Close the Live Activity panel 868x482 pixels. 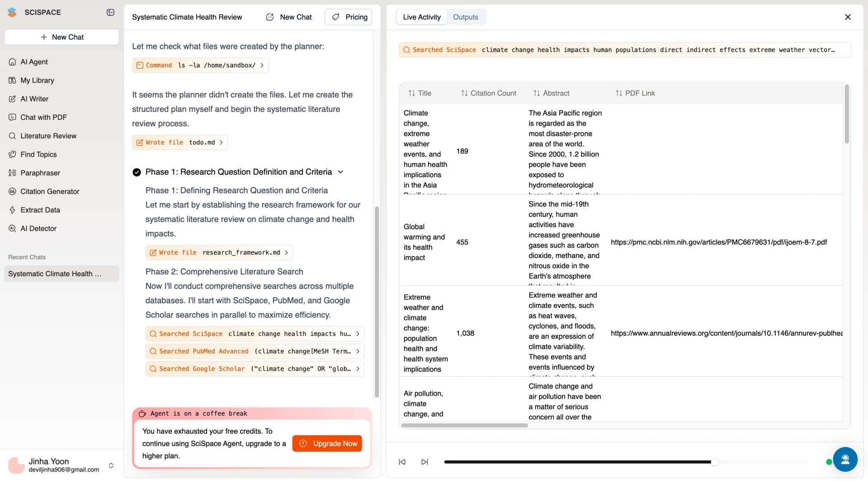pos(848,17)
